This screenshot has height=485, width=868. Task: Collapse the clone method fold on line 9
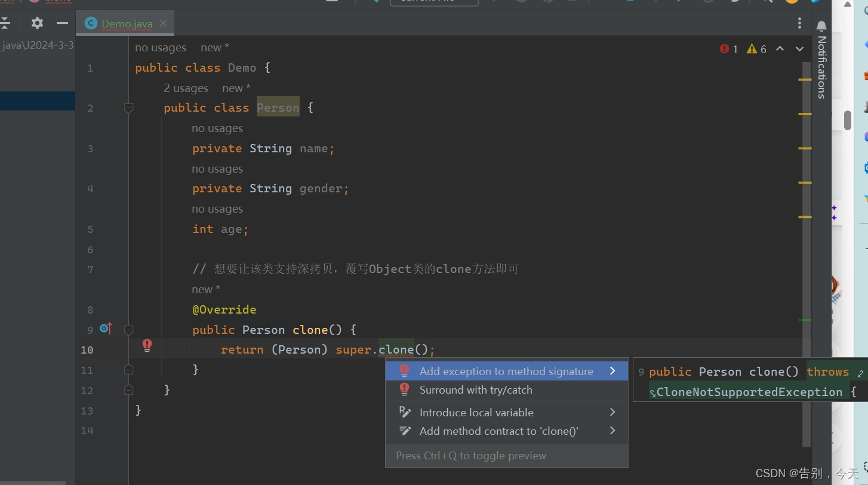(128, 330)
